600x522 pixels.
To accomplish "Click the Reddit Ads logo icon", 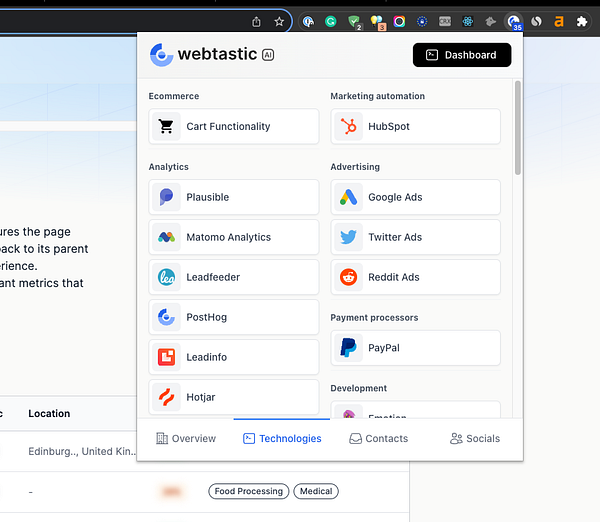I will (x=348, y=277).
